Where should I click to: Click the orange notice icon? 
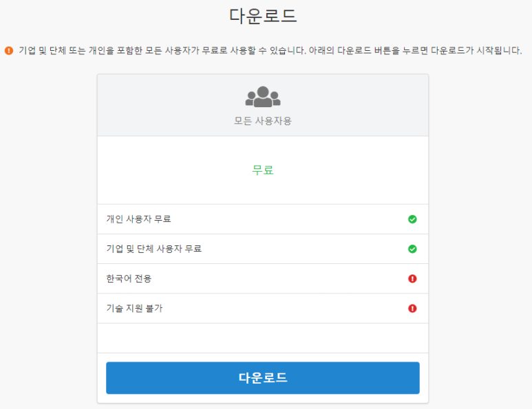[9, 51]
